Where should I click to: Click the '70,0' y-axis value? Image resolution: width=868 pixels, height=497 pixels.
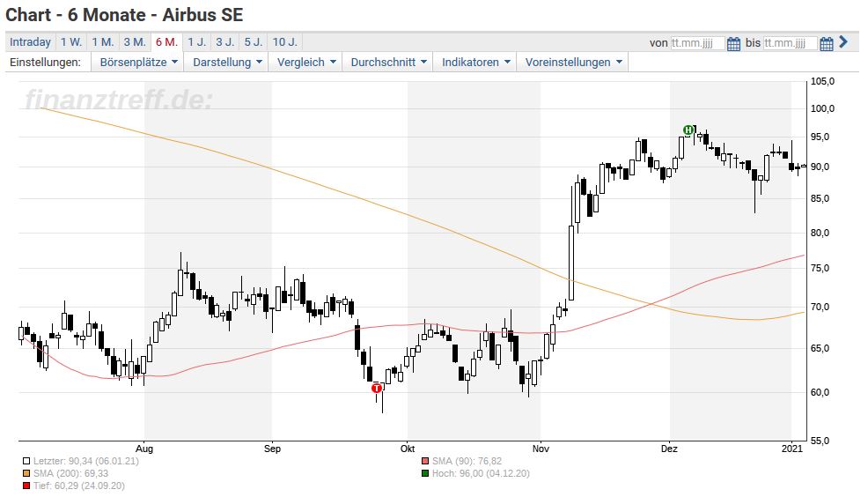[820, 307]
